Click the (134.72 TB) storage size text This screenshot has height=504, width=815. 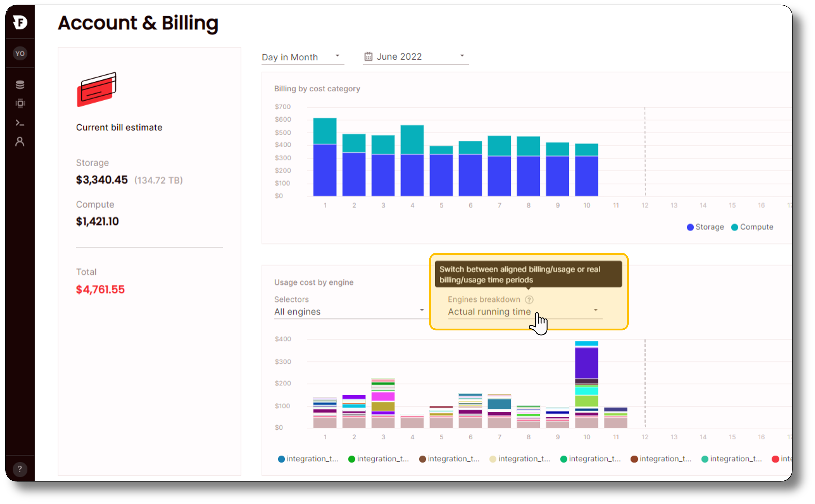tap(158, 180)
